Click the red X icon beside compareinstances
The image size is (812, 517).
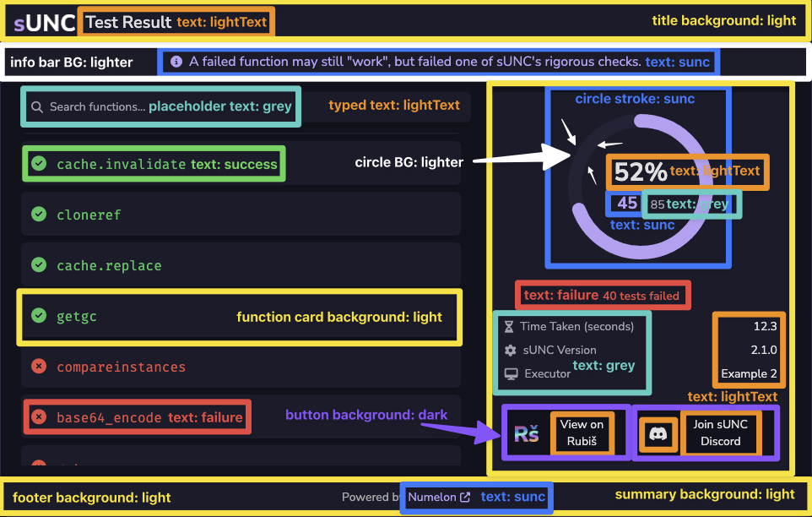click(x=39, y=367)
